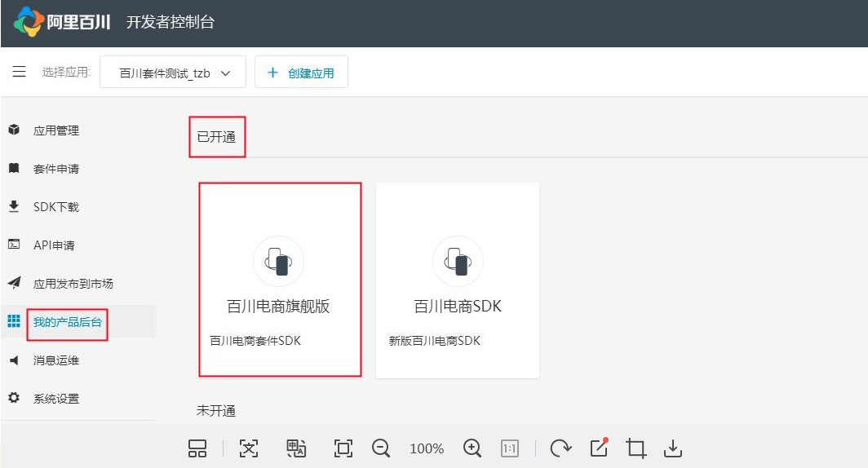
Task: Open 应用发布到市场 sidebar item
Action: click(73, 284)
